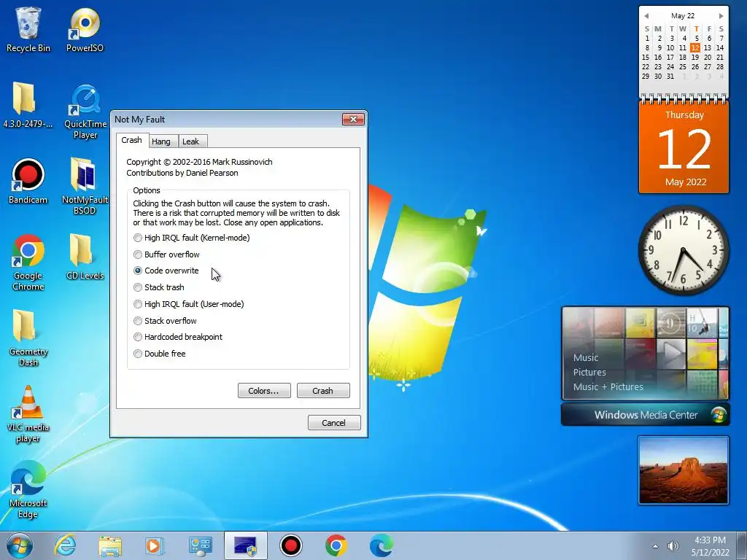Image resolution: width=747 pixels, height=560 pixels.
Task: Select day 19 in the calendar gadget
Action: (x=695, y=57)
